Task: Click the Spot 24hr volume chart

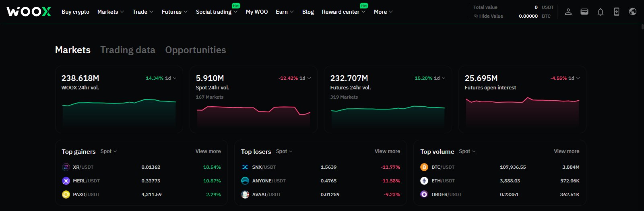Action: click(254, 117)
